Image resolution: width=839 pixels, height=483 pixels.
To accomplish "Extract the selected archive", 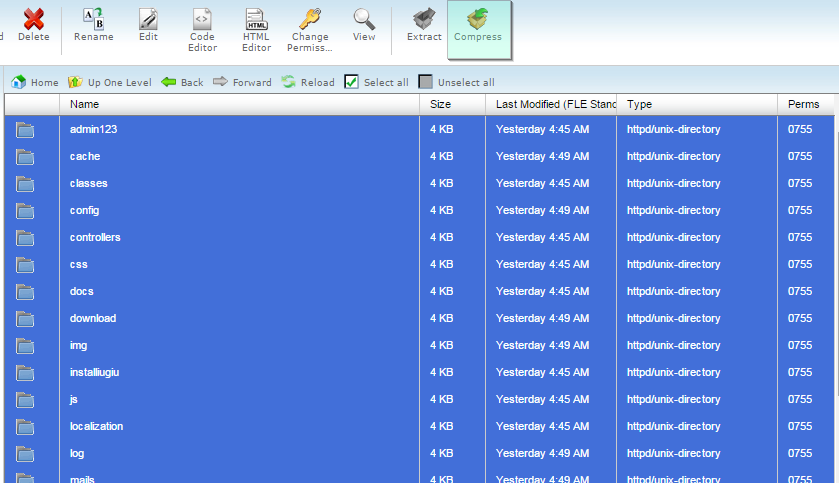I will click(x=424, y=20).
